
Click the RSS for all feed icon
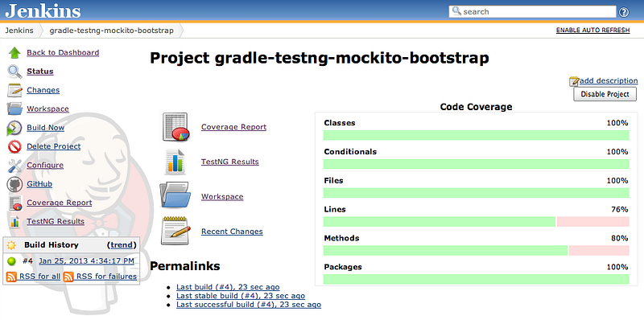[x=12, y=277]
